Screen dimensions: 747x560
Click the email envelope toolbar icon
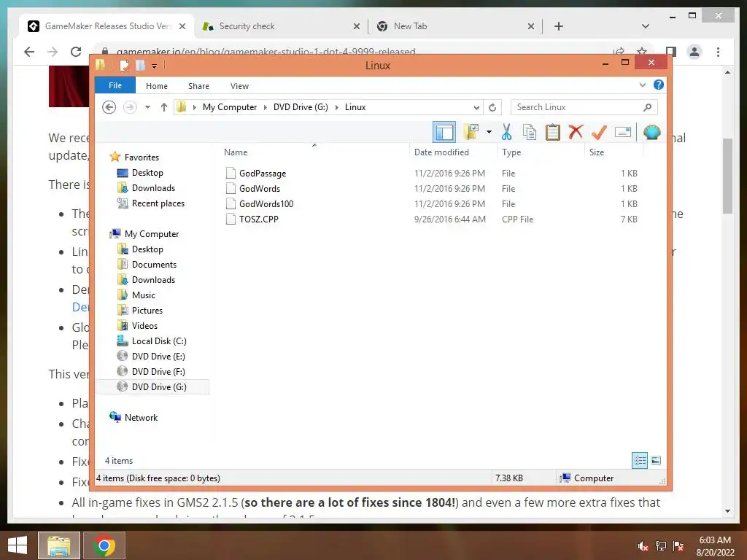623,132
